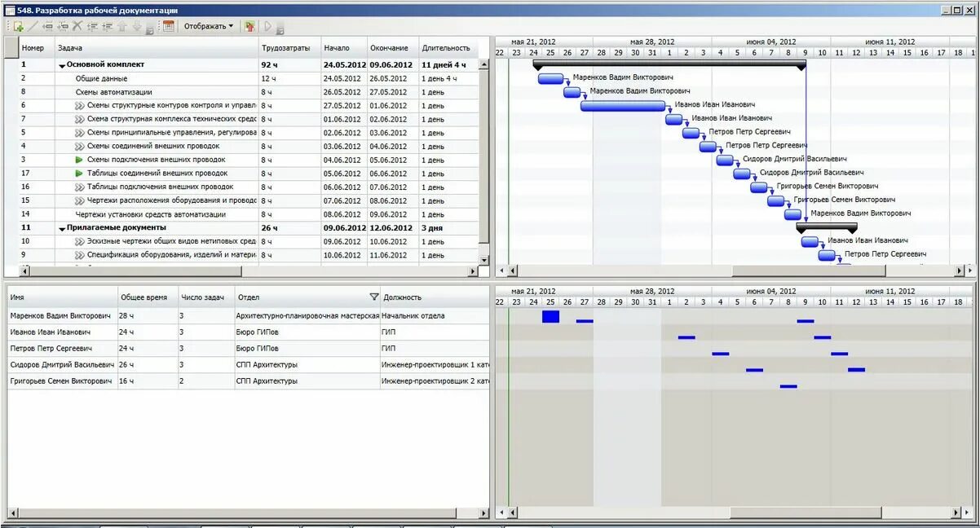Screen dimensions: 980x528
Task: Select resource Григорьев Семен Викторович row
Action: point(249,381)
